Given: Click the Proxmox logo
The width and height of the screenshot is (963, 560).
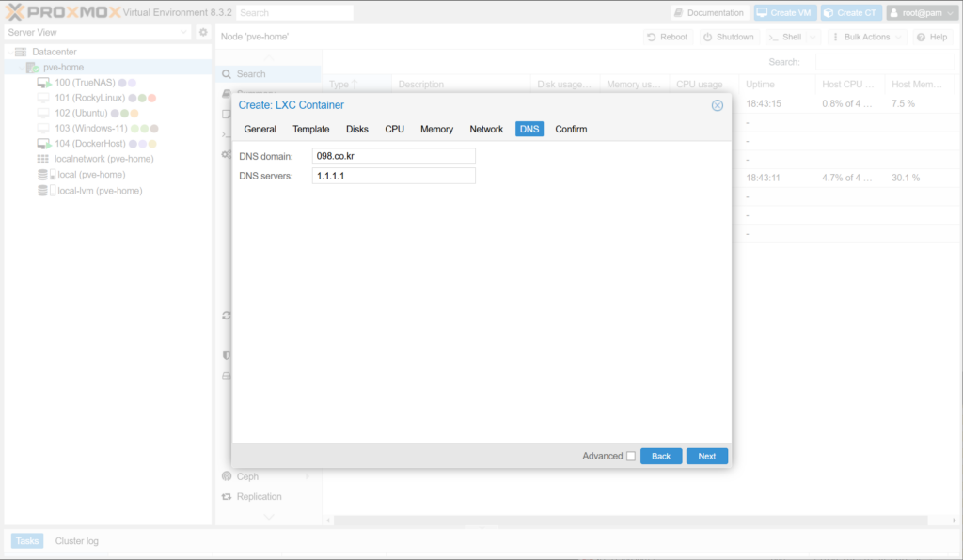Looking at the screenshot, I should tap(61, 12).
